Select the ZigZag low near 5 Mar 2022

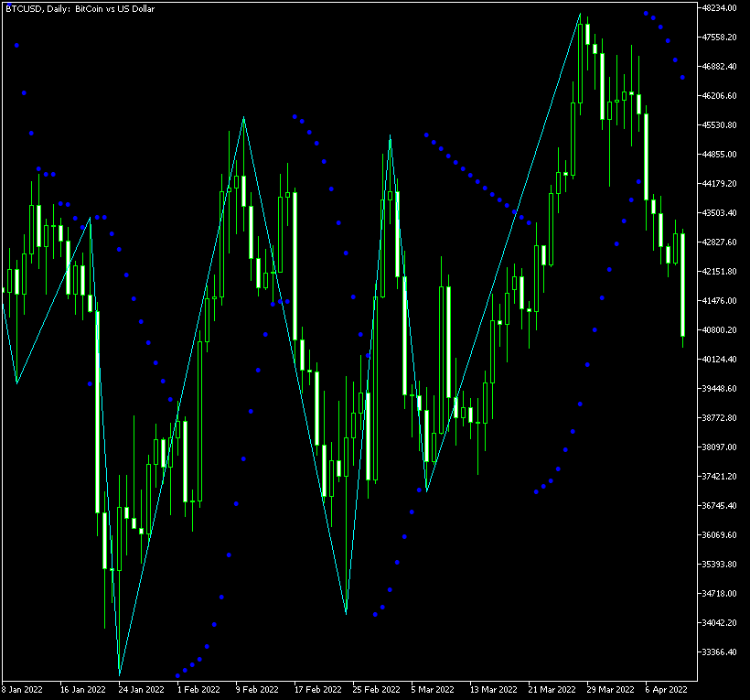pyautogui.click(x=426, y=491)
